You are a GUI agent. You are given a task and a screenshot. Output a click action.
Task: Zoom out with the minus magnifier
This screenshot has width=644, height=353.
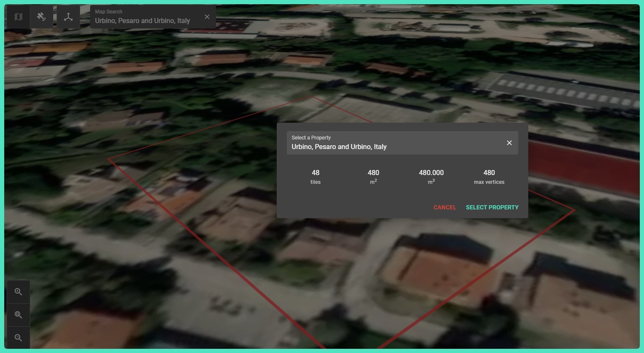18,338
